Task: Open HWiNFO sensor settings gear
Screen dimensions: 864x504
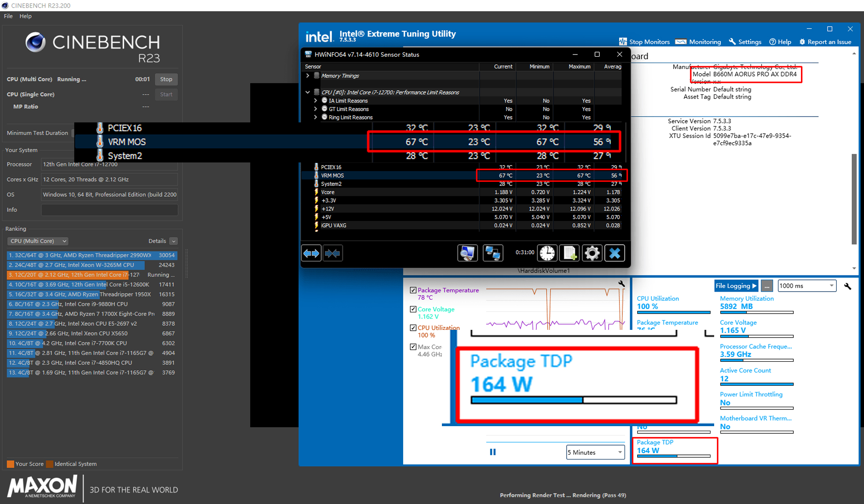Action: click(592, 253)
